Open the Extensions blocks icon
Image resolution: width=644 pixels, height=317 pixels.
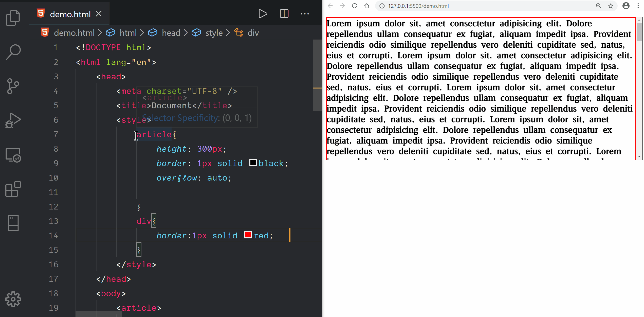coord(13,189)
